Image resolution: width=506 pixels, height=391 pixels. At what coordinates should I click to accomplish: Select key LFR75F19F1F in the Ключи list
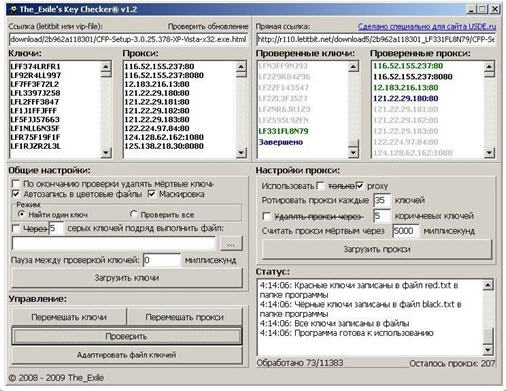[35, 137]
